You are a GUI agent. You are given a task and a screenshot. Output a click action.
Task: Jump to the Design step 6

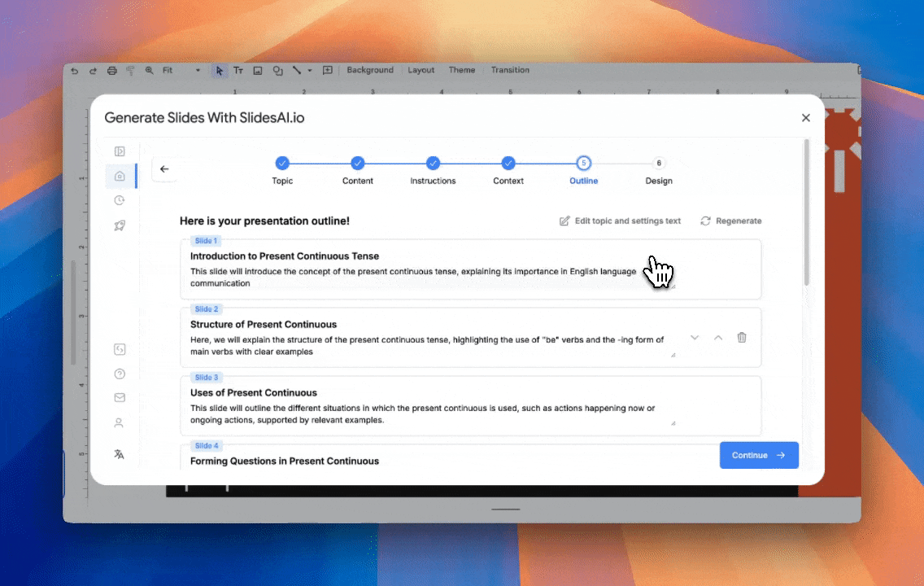coord(659,163)
